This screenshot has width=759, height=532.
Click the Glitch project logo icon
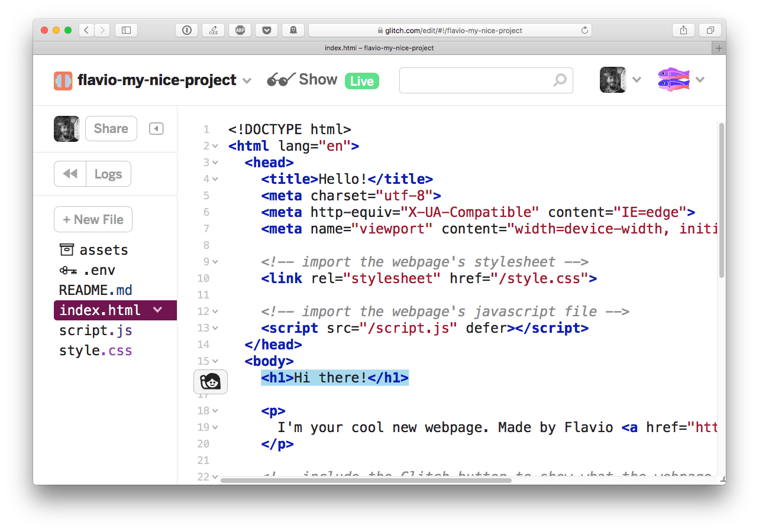tap(63, 80)
